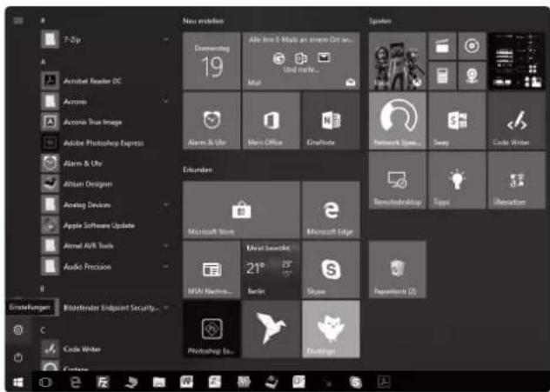Viewport: 550px width, 392px height.
Task: Open the Groove Music disc tile
Action: tap(473, 46)
